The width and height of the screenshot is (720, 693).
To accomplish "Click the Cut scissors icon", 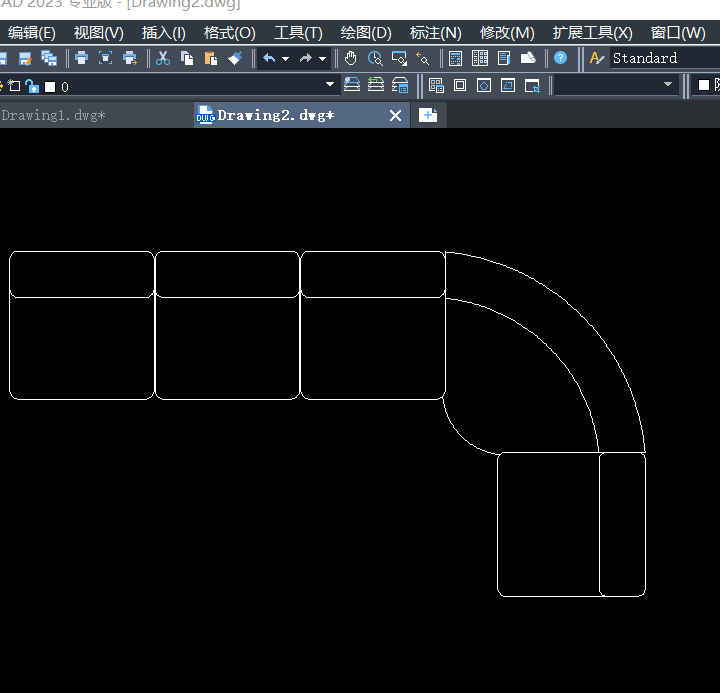I will (163, 58).
